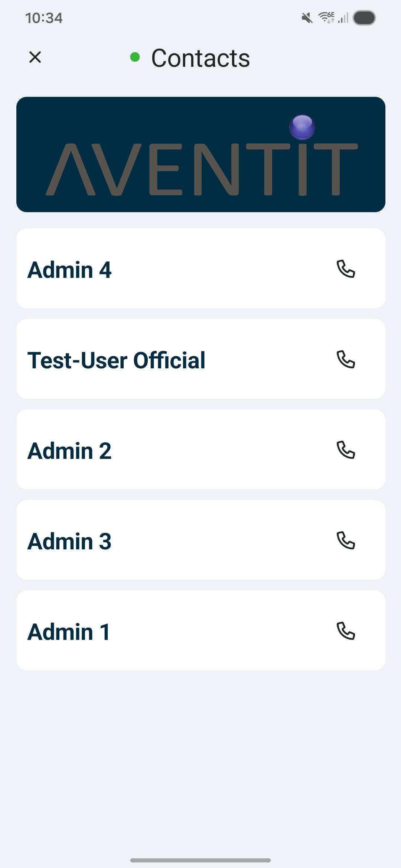Image resolution: width=401 pixels, height=868 pixels.
Task: Open the Admin 1 contact name
Action: [x=69, y=632]
